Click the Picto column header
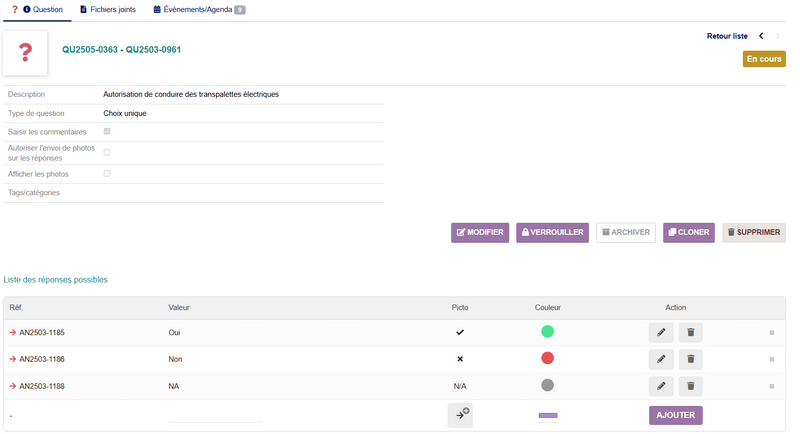800x434 pixels. point(460,308)
